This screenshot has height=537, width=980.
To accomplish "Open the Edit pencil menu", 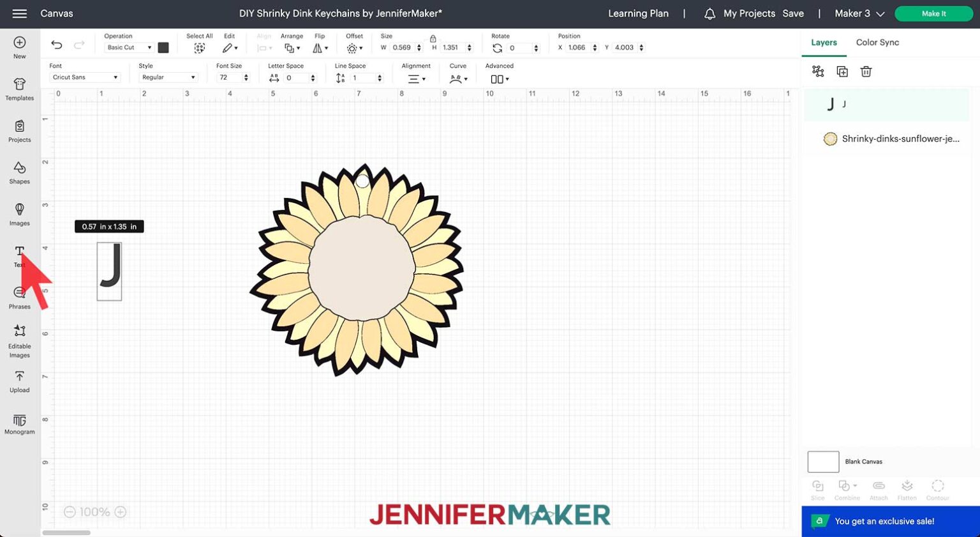I will 230,48.
